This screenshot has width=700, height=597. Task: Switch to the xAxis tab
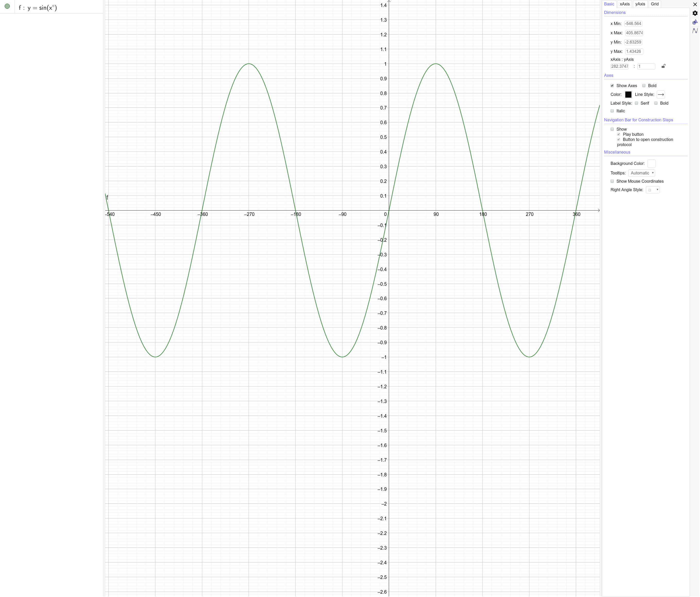625,4
